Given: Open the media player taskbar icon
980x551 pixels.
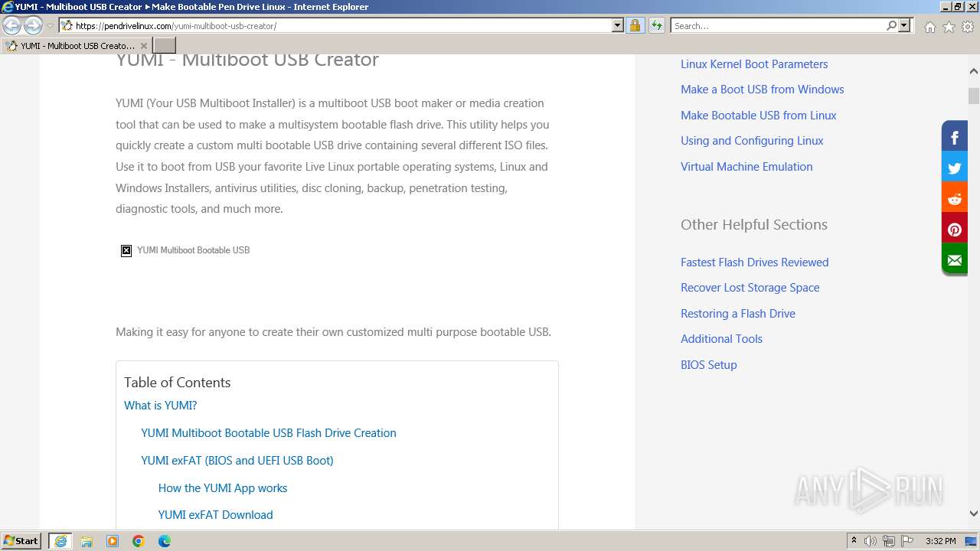Looking at the screenshot, I should [x=113, y=541].
